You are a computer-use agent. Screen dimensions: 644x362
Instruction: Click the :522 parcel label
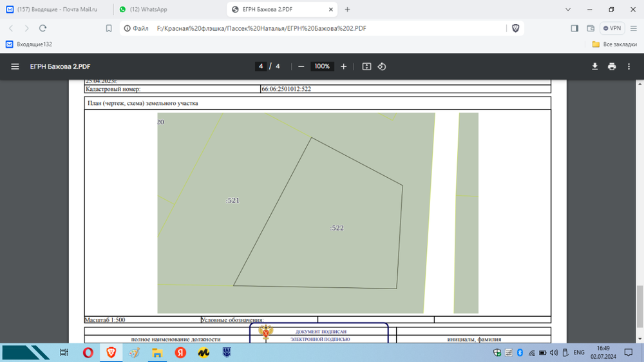337,228
